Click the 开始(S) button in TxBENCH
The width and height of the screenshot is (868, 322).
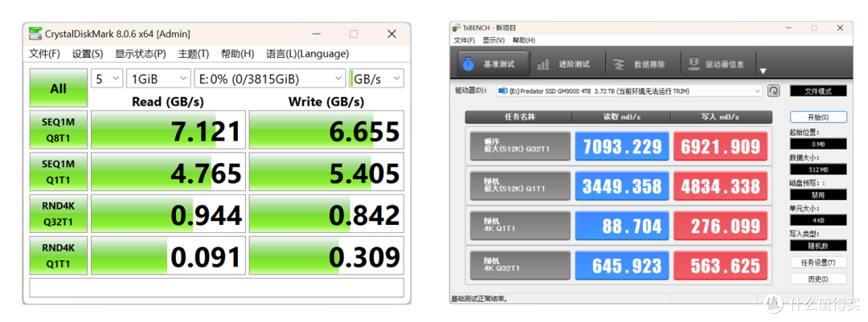[x=818, y=117]
